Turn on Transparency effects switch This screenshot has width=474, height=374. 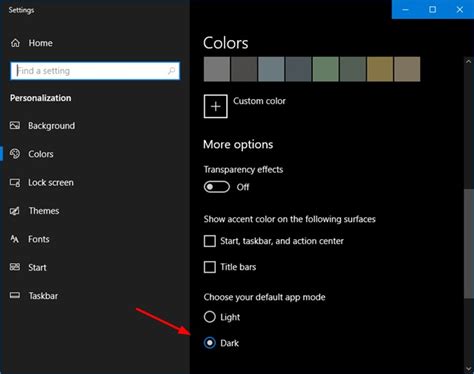click(x=217, y=187)
